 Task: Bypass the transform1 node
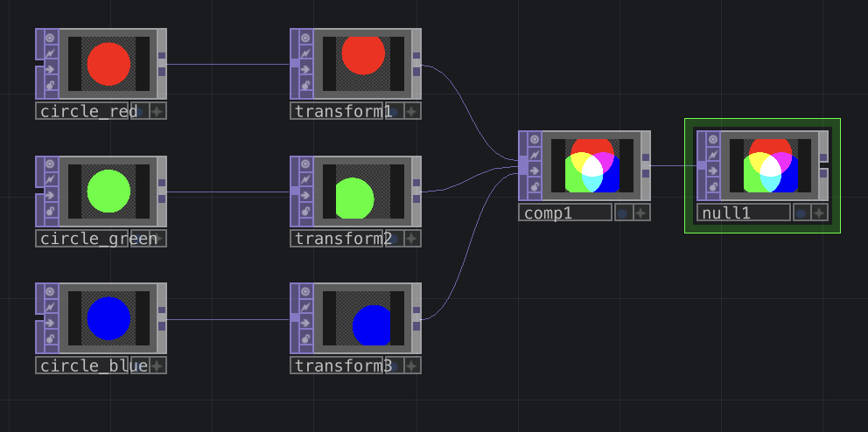(305, 69)
